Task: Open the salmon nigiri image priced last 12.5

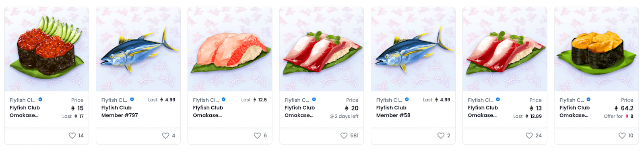Action: (x=230, y=49)
